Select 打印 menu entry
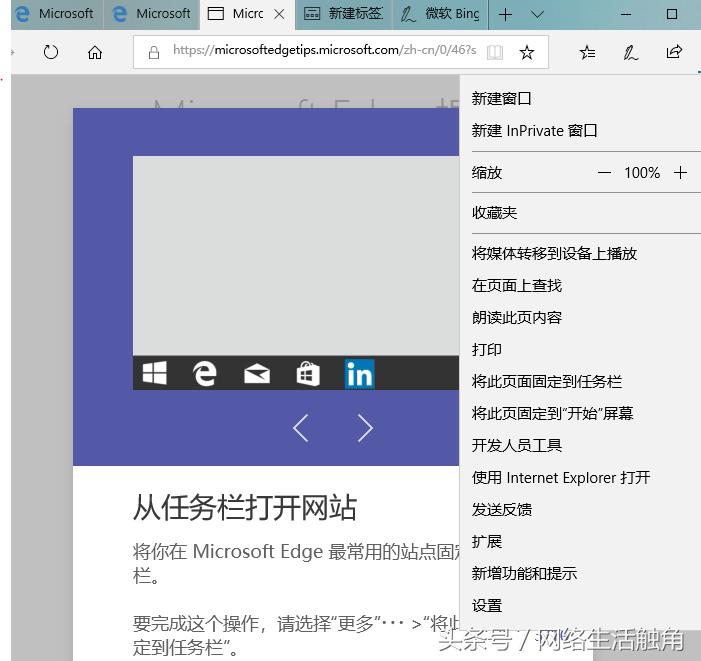Screen dimensions: 701x661 click(486, 349)
